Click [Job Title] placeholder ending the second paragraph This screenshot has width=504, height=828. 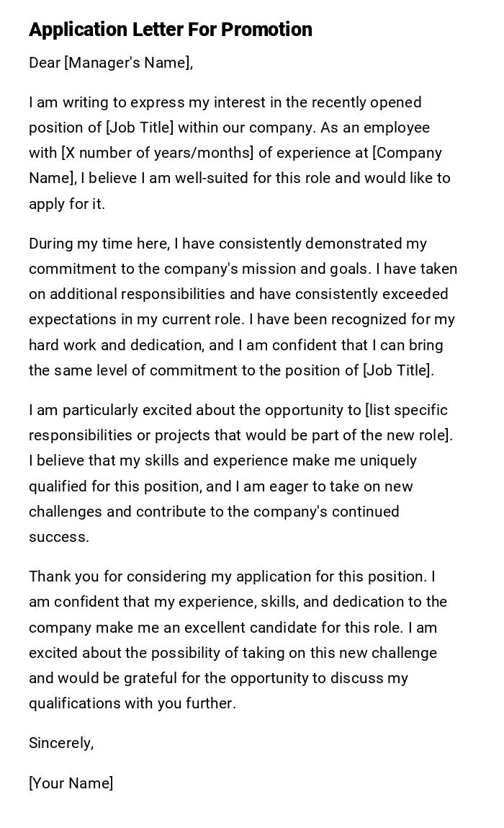397,370
